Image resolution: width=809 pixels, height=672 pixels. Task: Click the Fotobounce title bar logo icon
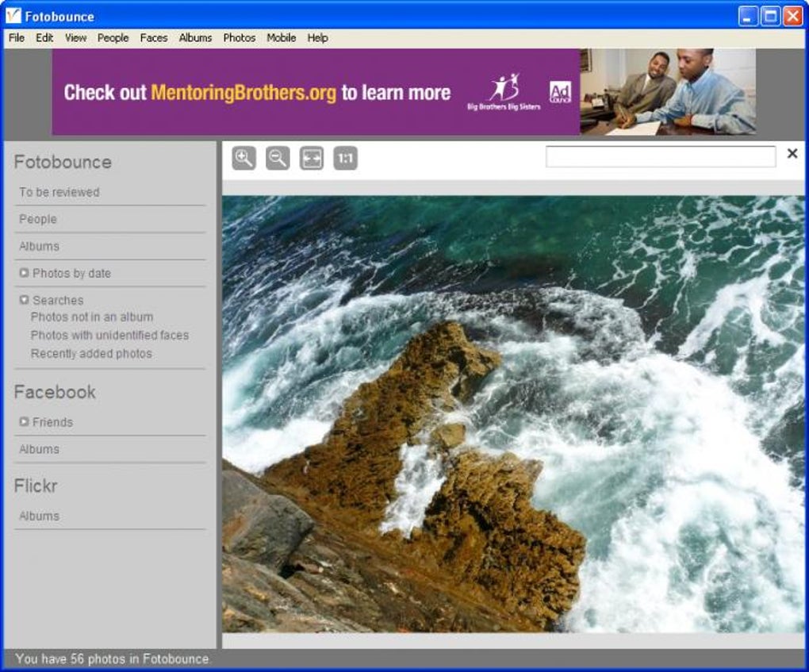coord(13,16)
